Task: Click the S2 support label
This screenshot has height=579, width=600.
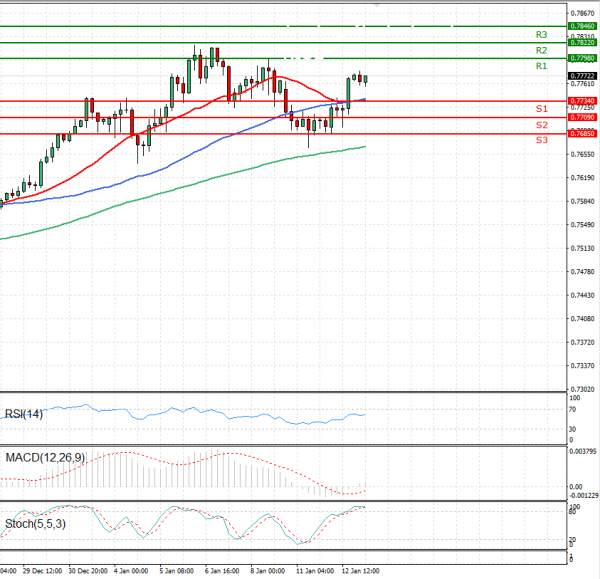Action: click(541, 125)
